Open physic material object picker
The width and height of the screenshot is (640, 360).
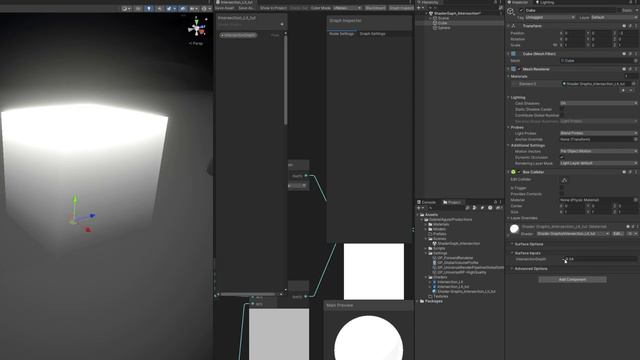(x=636, y=200)
